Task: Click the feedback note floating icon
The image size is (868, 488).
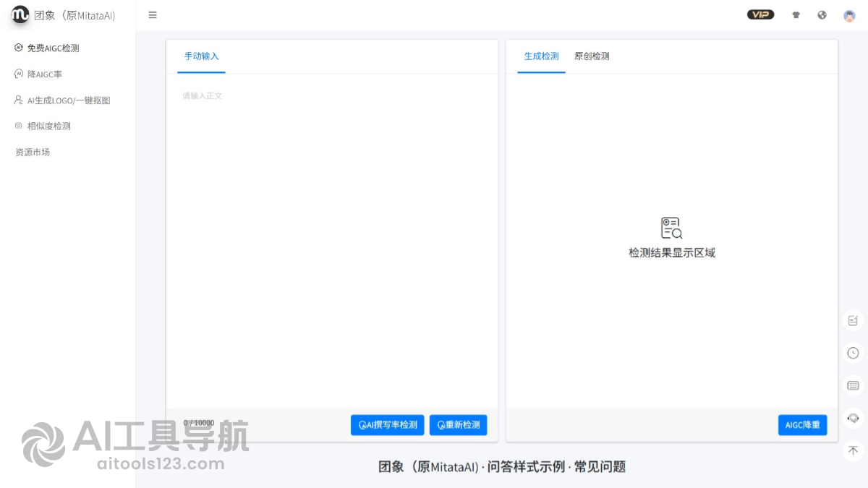Action: [x=853, y=320]
